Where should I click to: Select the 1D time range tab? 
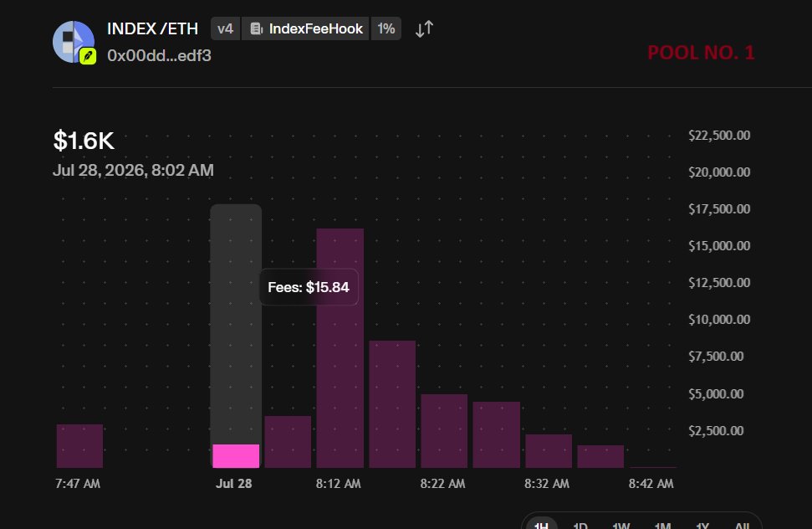coord(580,526)
